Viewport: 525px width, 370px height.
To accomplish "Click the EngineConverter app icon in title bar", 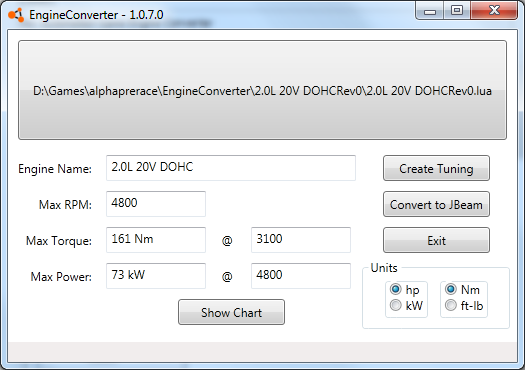I will (16, 15).
